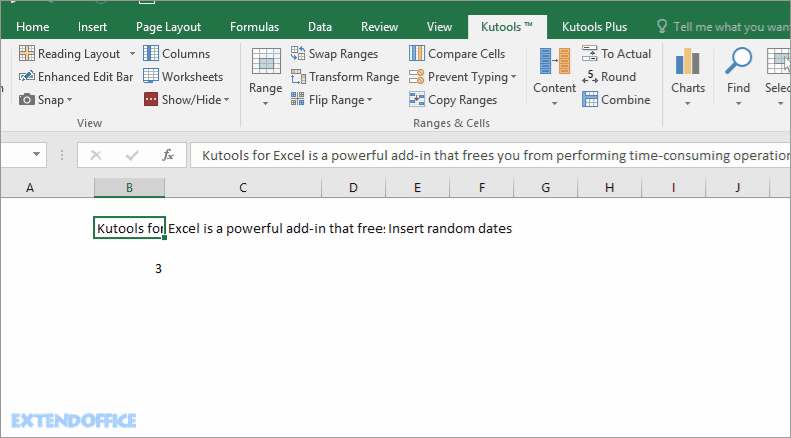Click the Prevent Typing icon
791x438 pixels.
coord(417,77)
